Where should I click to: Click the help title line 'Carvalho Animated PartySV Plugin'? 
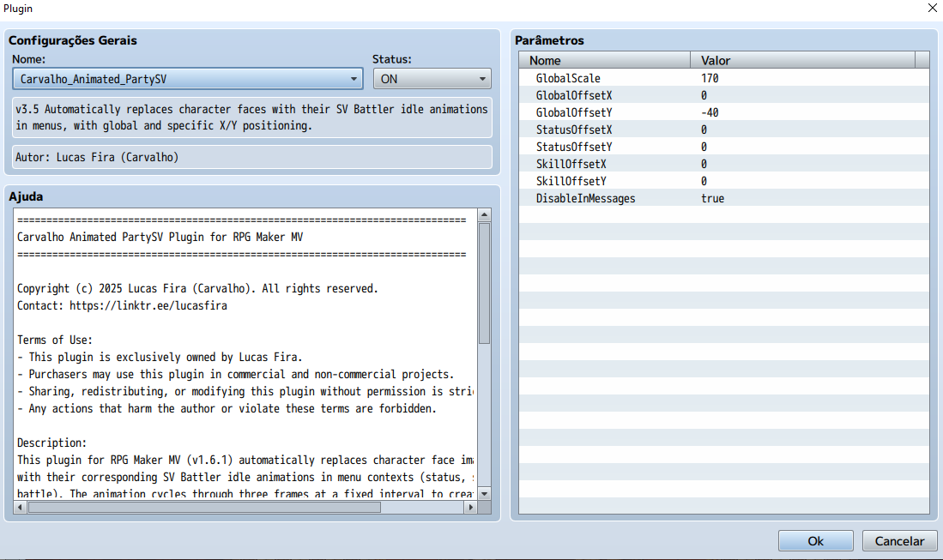click(x=160, y=237)
